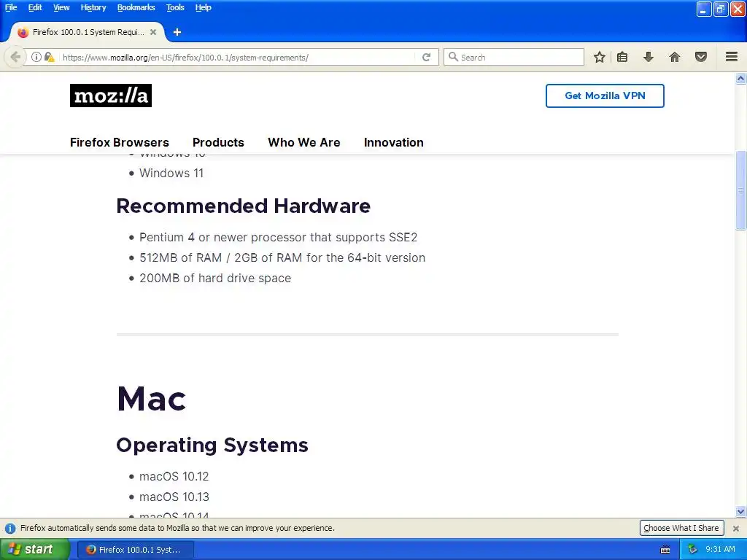747x560 pixels.
Task: Open the Tools menu
Action: pos(175,7)
